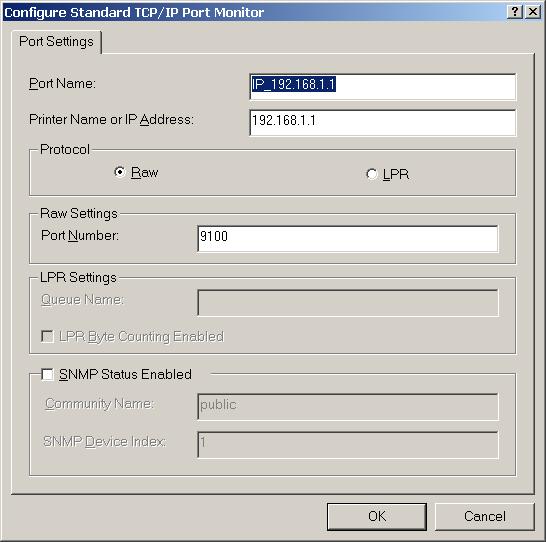Click into the Port Name text field

tap(382, 87)
